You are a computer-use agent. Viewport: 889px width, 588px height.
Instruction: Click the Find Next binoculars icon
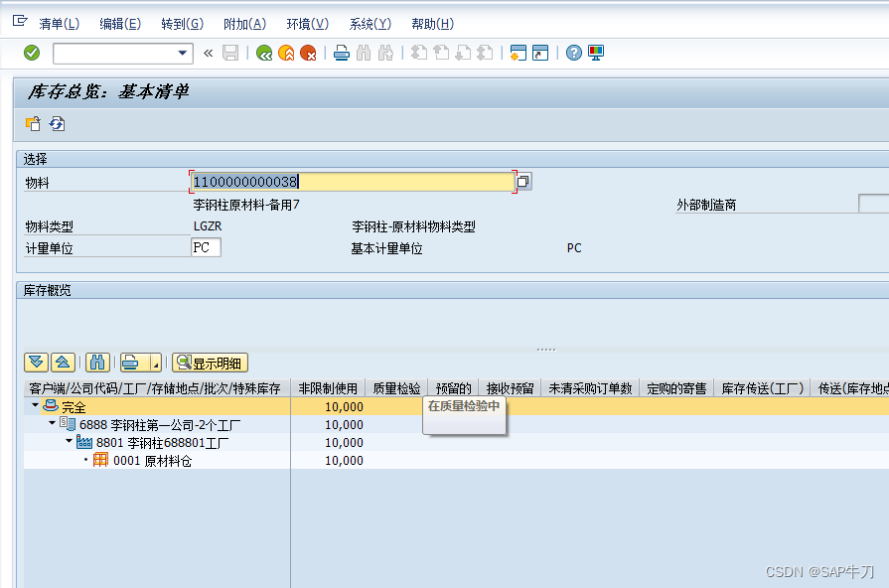click(385, 54)
